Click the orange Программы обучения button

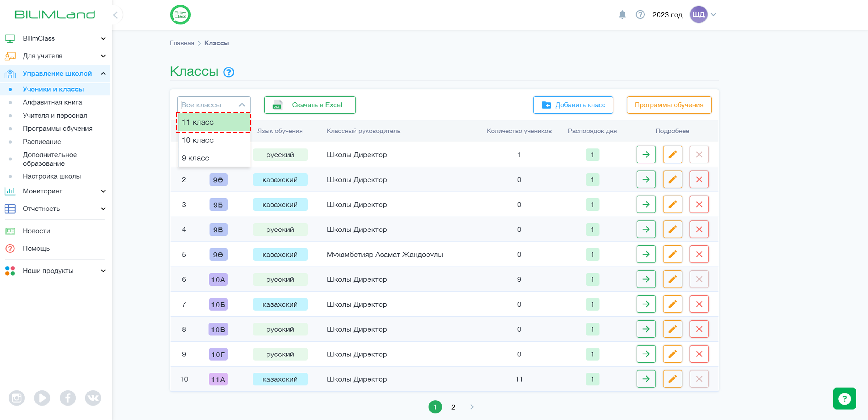tap(669, 105)
